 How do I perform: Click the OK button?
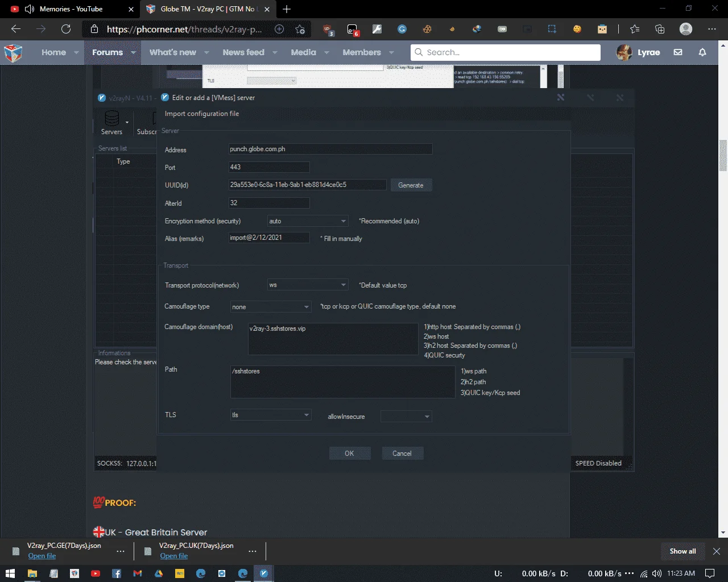(349, 453)
